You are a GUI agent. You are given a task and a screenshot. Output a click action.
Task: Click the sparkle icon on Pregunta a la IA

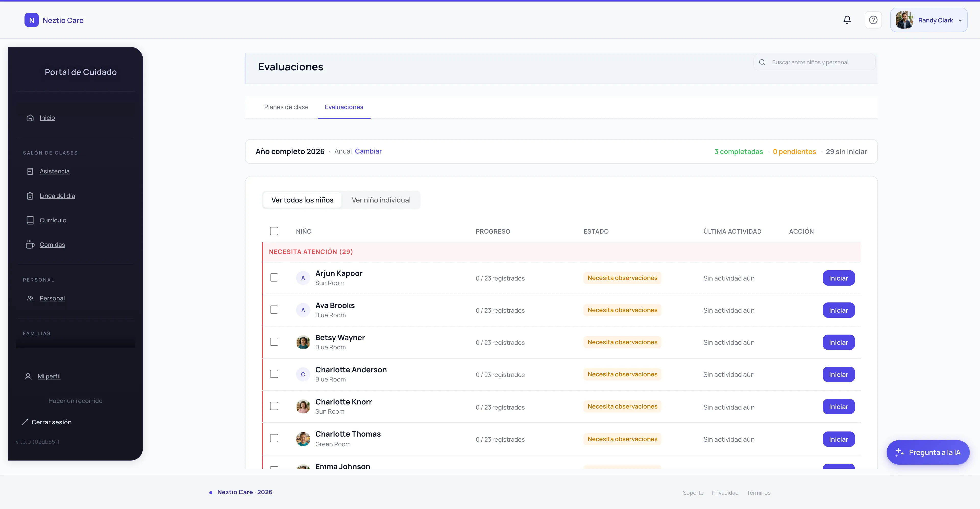tap(899, 452)
